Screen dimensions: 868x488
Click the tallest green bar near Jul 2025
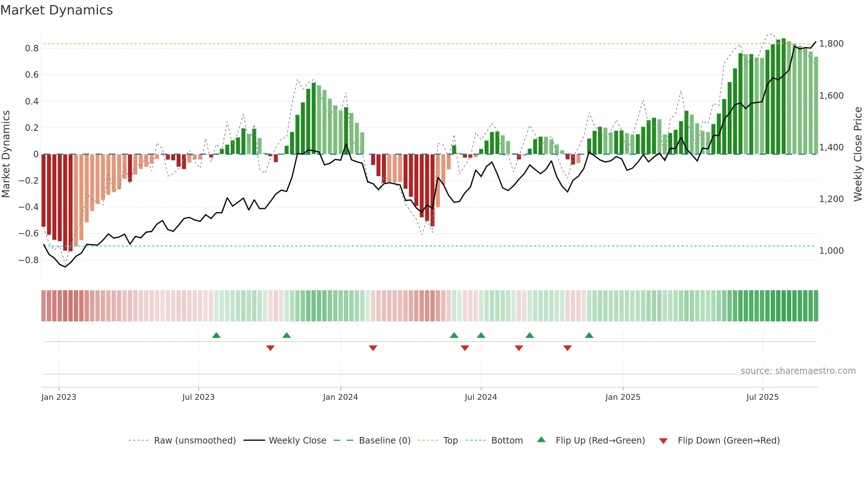click(x=783, y=96)
